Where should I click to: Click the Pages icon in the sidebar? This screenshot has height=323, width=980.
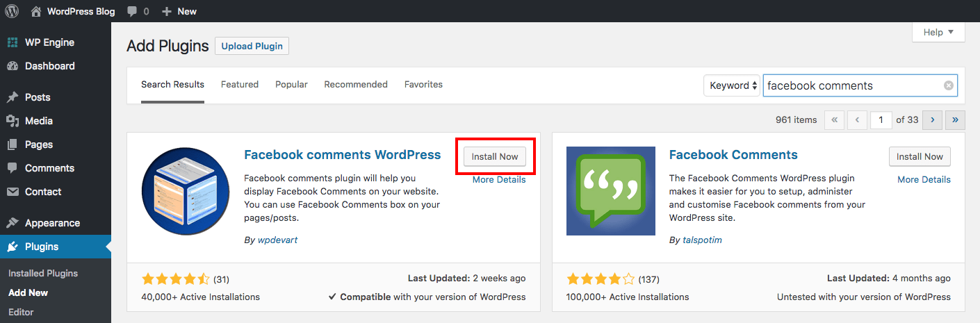[x=13, y=144]
